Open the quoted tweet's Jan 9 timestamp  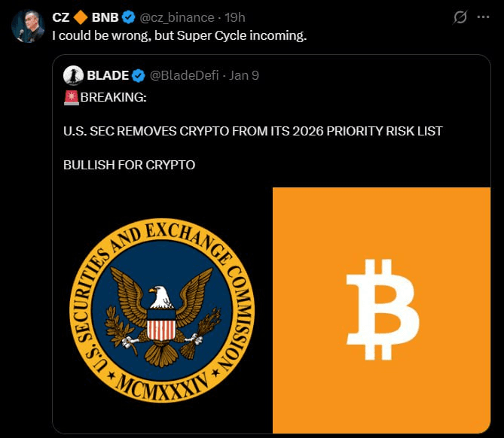(x=244, y=75)
